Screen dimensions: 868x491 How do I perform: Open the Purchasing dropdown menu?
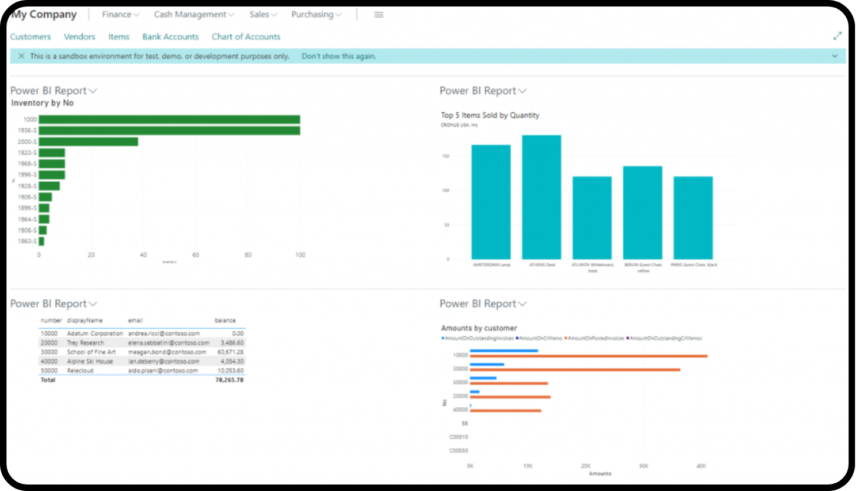point(316,15)
